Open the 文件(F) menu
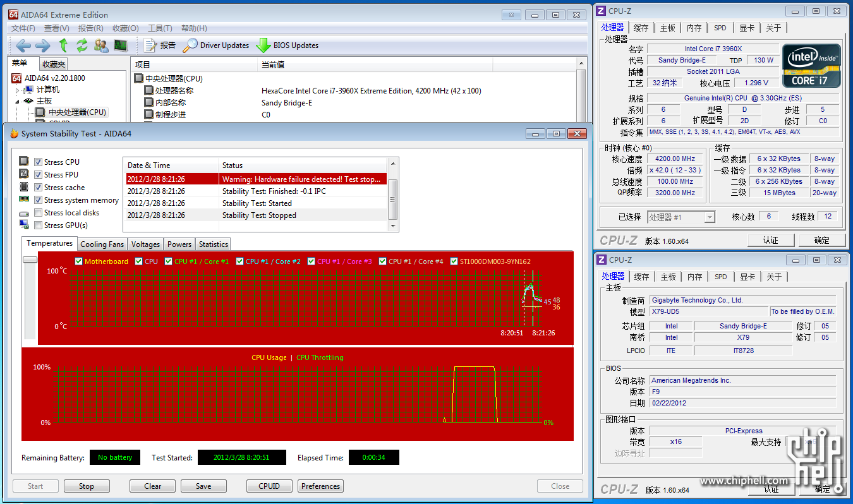The height and width of the screenshot is (504, 853). pyautogui.click(x=23, y=28)
